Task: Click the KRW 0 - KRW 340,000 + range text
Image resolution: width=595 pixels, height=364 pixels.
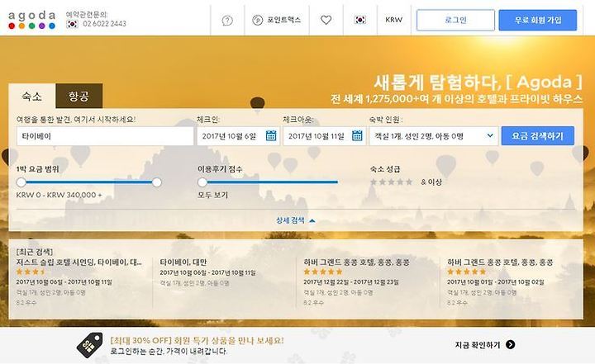Action: pos(59,195)
